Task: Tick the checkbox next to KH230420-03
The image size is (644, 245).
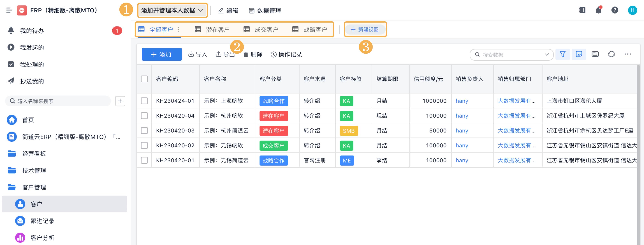Action: pos(144,130)
